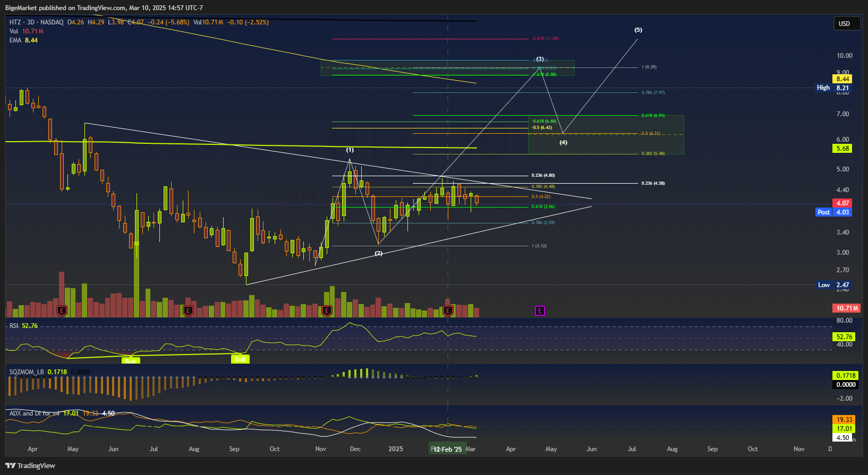Viewport: 868px width, 475px height.
Task: Click the TradingView logo
Action: pos(30,465)
